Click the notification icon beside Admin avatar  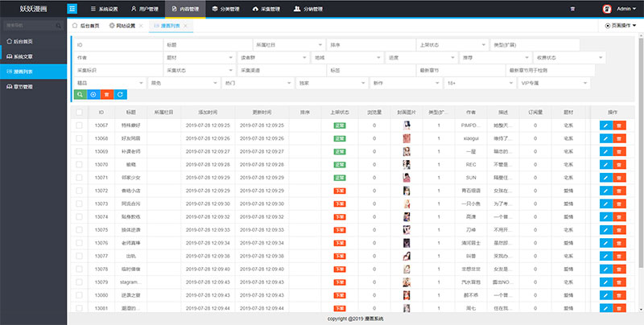point(572,9)
